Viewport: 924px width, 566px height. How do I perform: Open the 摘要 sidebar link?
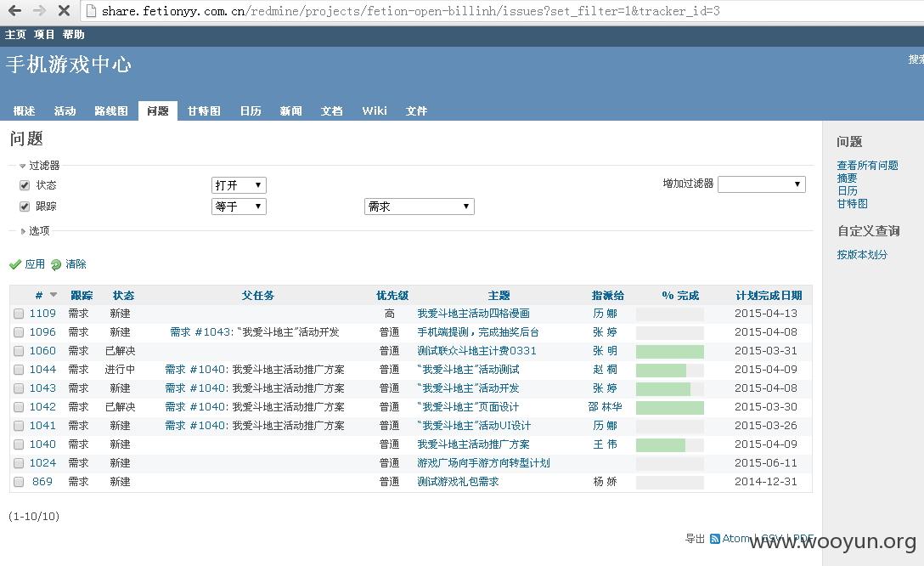point(847,178)
